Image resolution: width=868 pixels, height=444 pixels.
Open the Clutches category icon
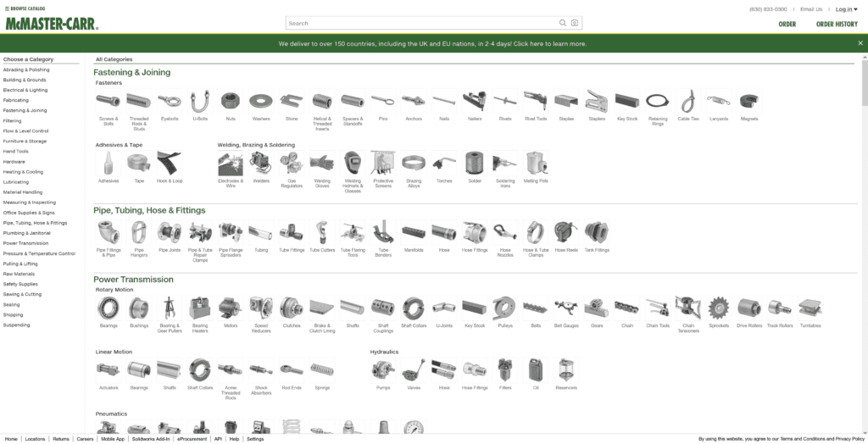292,308
